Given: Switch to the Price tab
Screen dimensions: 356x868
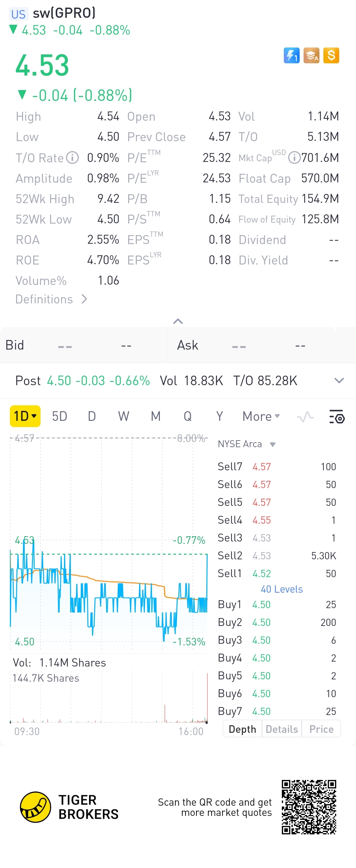Looking at the screenshot, I should tap(321, 729).
